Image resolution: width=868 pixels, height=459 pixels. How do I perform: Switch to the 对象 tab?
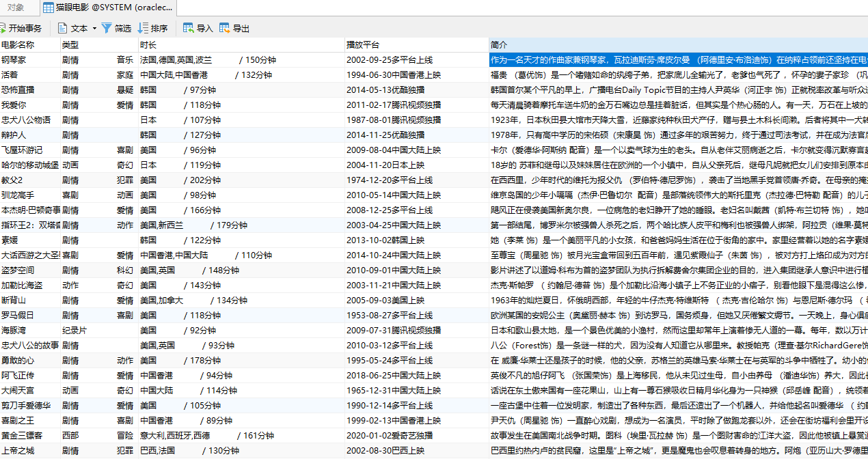(x=16, y=8)
